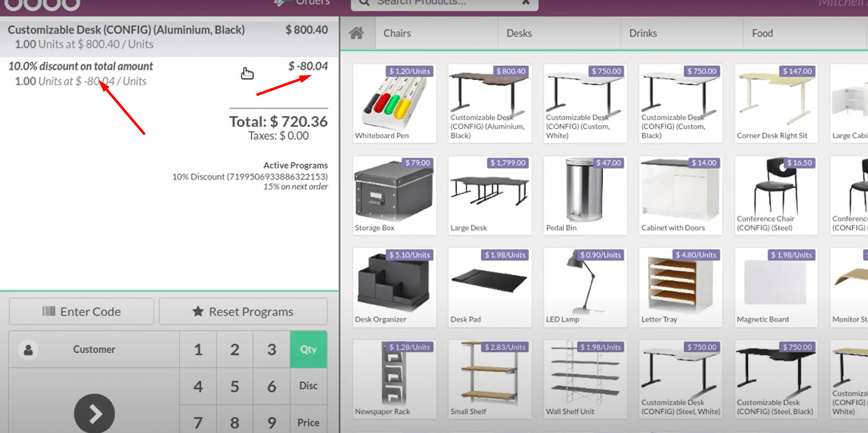Add Monitor Stand product at row end

click(849, 287)
